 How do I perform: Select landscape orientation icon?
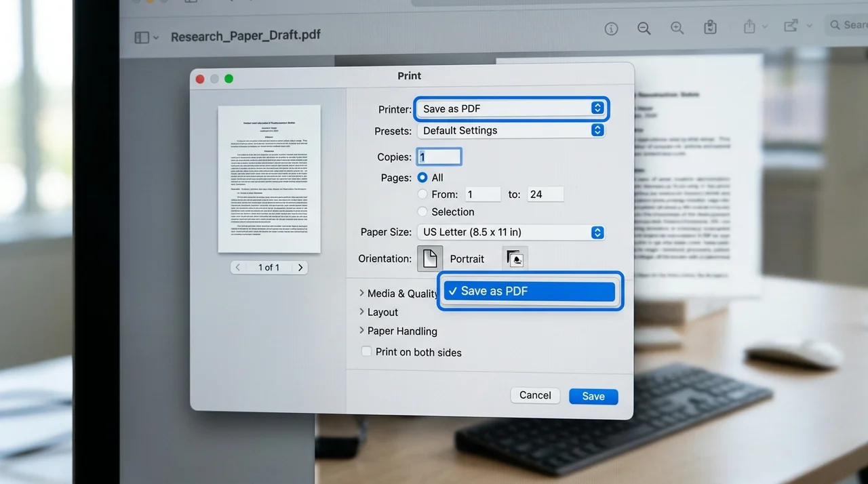pos(515,258)
